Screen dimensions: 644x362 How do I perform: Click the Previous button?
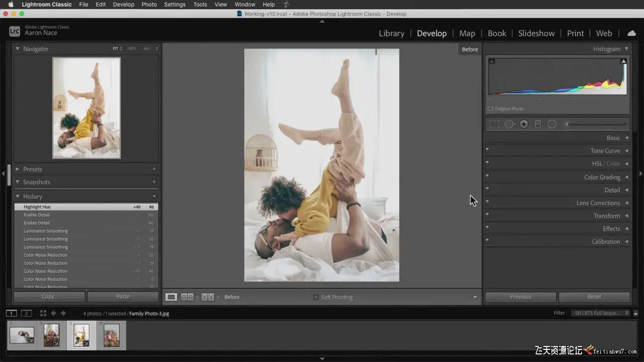click(x=521, y=297)
